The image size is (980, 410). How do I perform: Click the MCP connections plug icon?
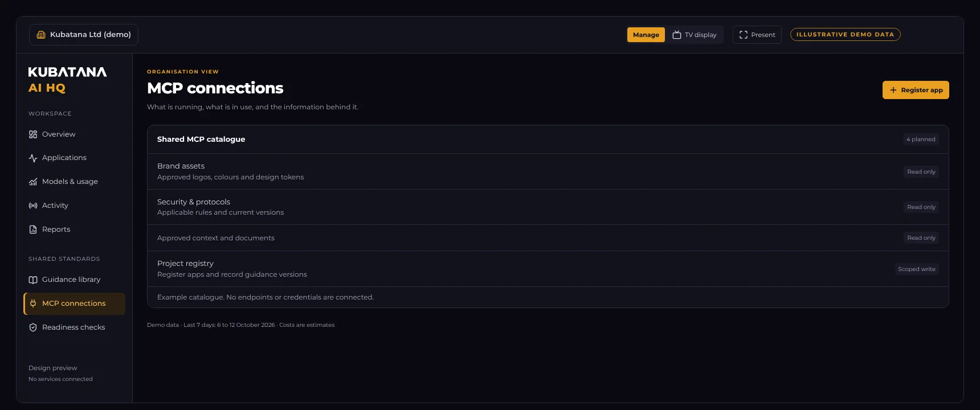point(33,304)
